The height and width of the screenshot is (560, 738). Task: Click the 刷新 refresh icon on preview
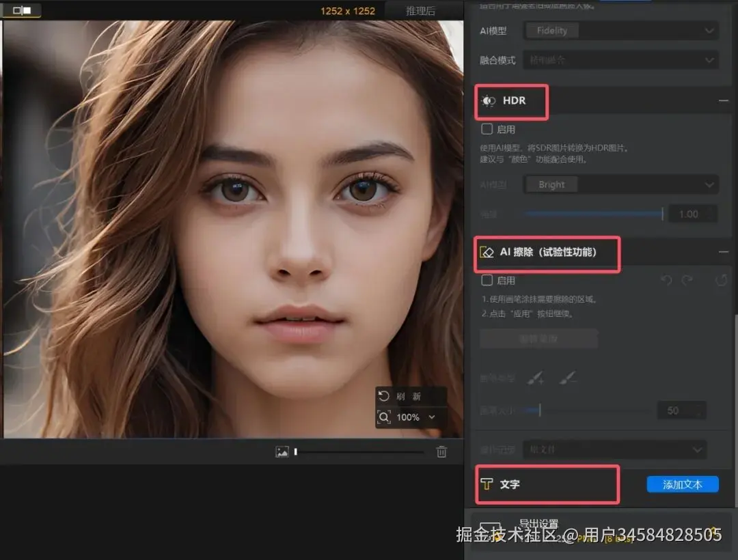coord(383,396)
